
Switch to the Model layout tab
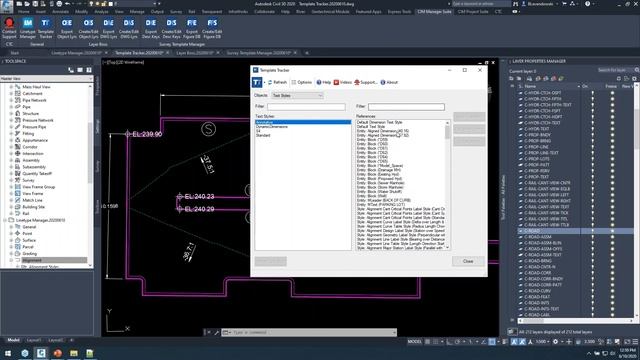click(13, 340)
